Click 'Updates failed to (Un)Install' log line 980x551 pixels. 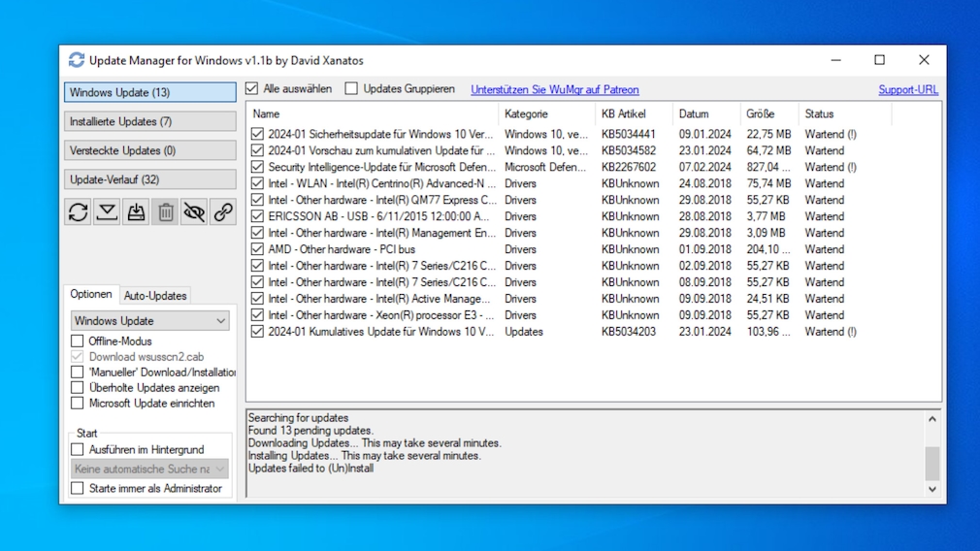tap(310, 468)
